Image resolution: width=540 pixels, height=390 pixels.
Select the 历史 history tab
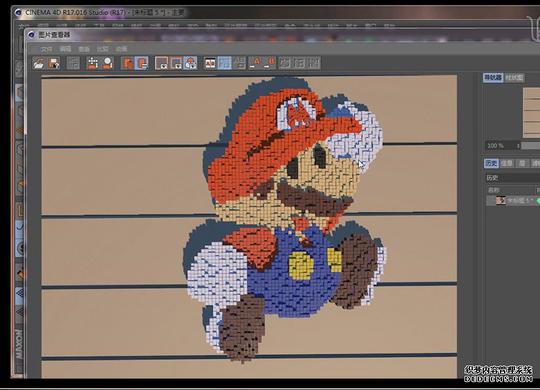tap(491, 163)
